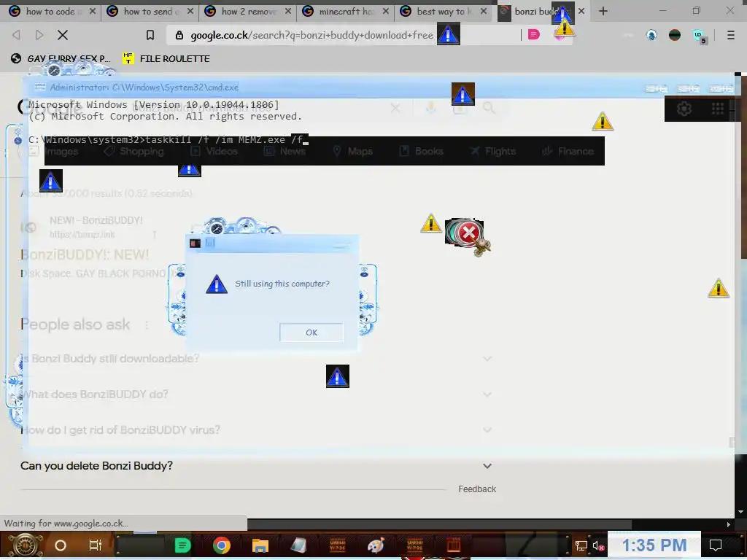Click the blue fingerprint-style extension icon

(651, 35)
